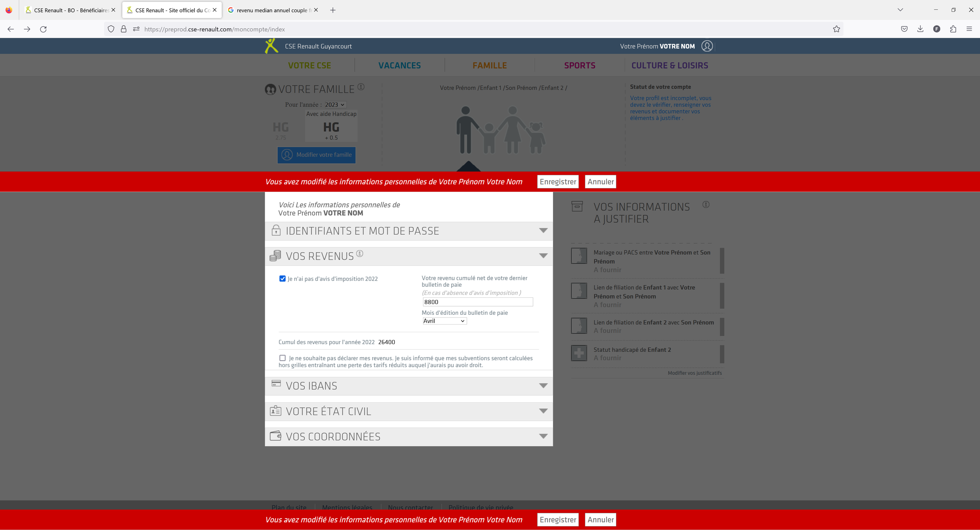
Task: Expand the VOS IBANS section
Action: (x=409, y=386)
